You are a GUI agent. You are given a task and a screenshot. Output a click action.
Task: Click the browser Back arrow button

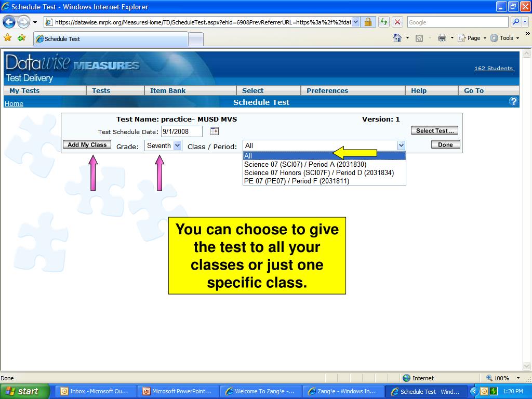click(x=9, y=22)
